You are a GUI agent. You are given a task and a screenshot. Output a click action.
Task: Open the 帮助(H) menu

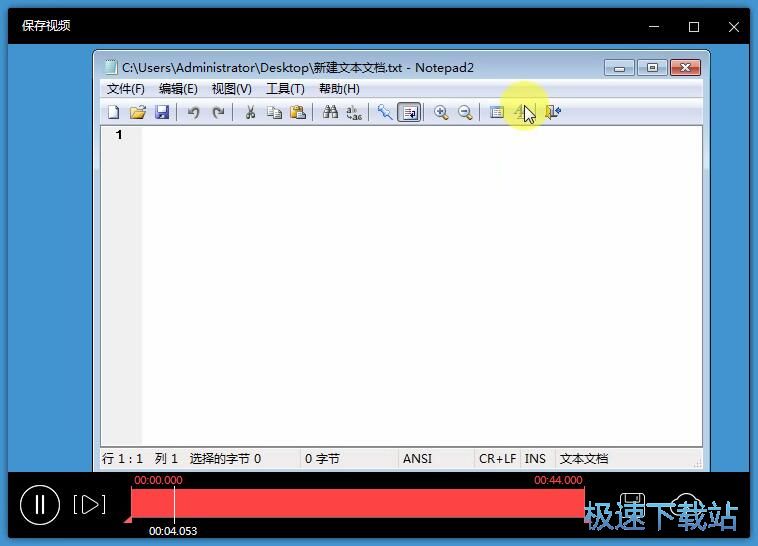tap(339, 89)
